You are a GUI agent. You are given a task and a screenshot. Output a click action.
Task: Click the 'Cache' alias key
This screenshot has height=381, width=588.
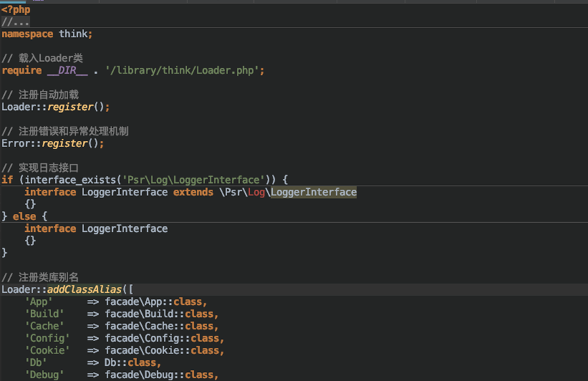pyautogui.click(x=44, y=326)
